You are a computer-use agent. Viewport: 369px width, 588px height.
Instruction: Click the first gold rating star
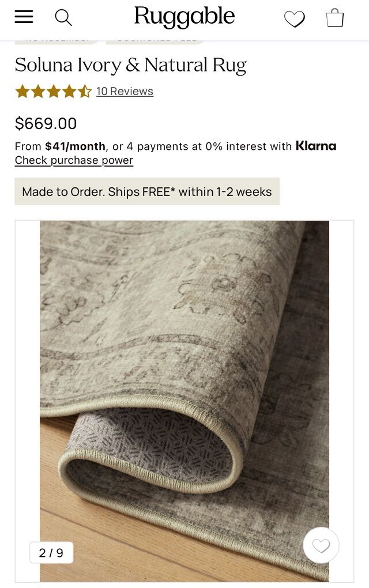pyautogui.click(x=22, y=91)
